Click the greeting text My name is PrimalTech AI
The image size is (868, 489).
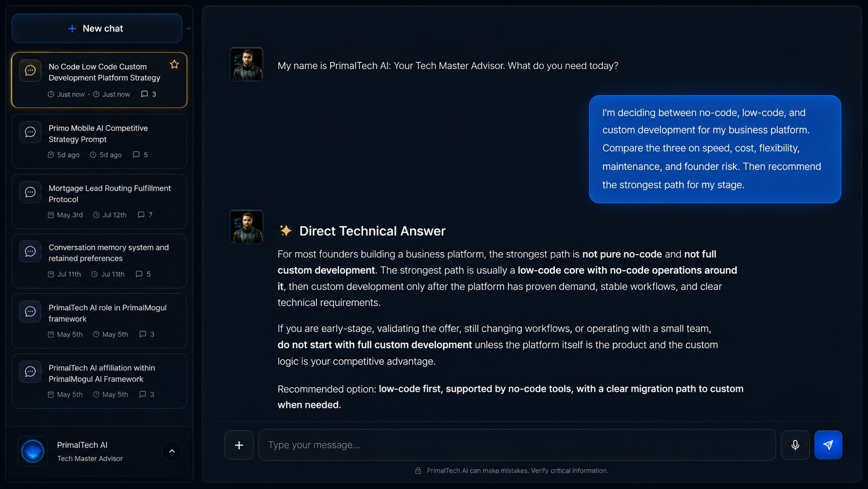[x=447, y=66]
